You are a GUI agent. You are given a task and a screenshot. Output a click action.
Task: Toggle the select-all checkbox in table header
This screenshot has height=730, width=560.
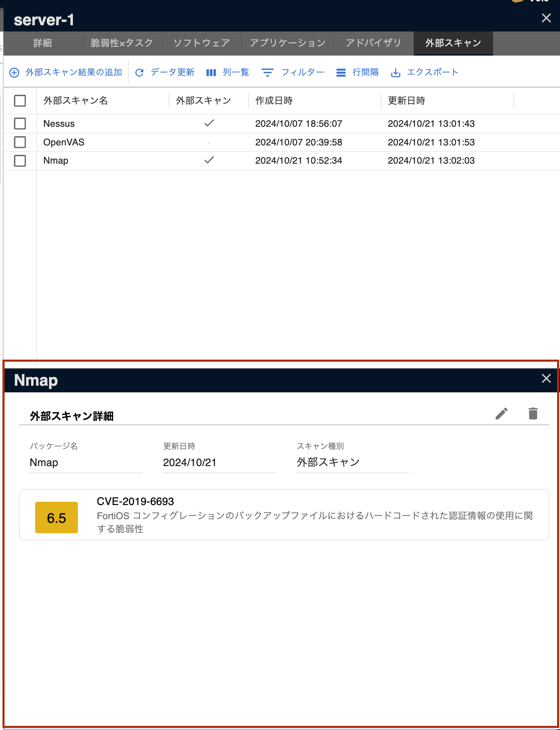pos(20,101)
